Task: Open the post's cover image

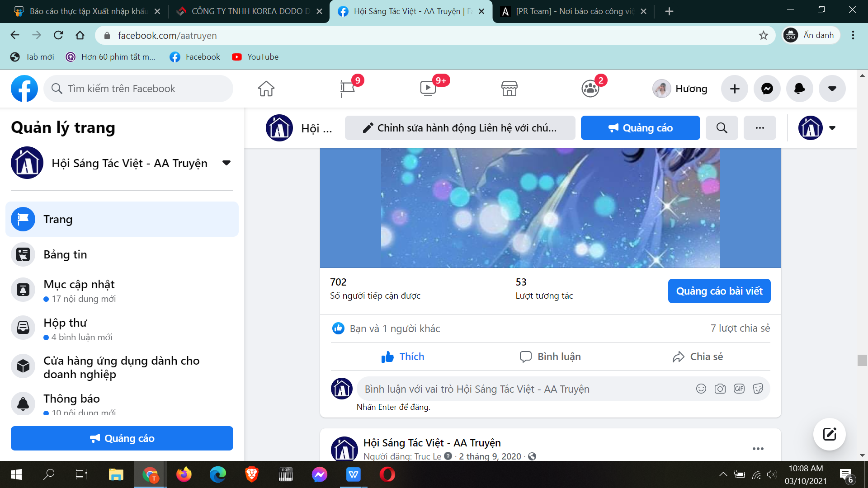Action: tap(551, 208)
